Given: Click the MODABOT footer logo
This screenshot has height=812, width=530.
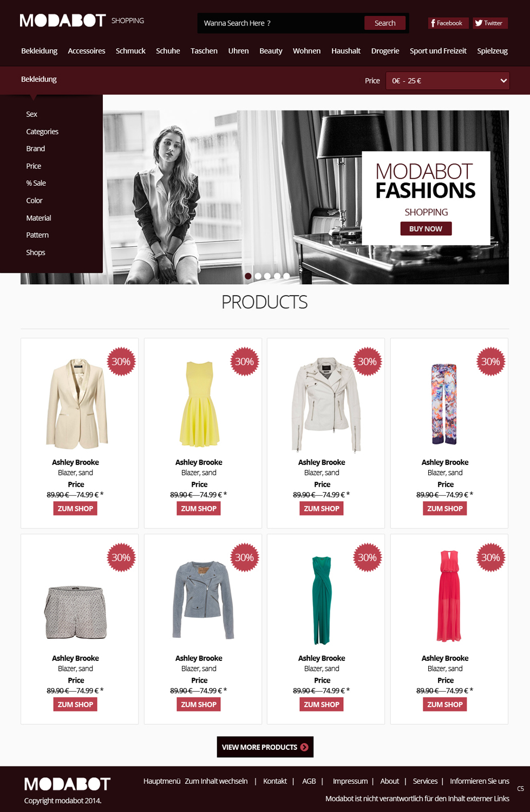Looking at the screenshot, I should 67,784.
